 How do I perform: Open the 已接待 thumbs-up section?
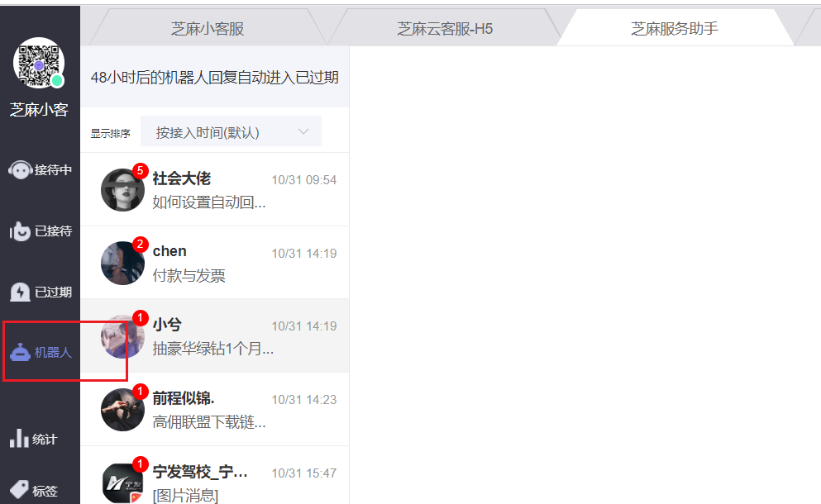40,231
